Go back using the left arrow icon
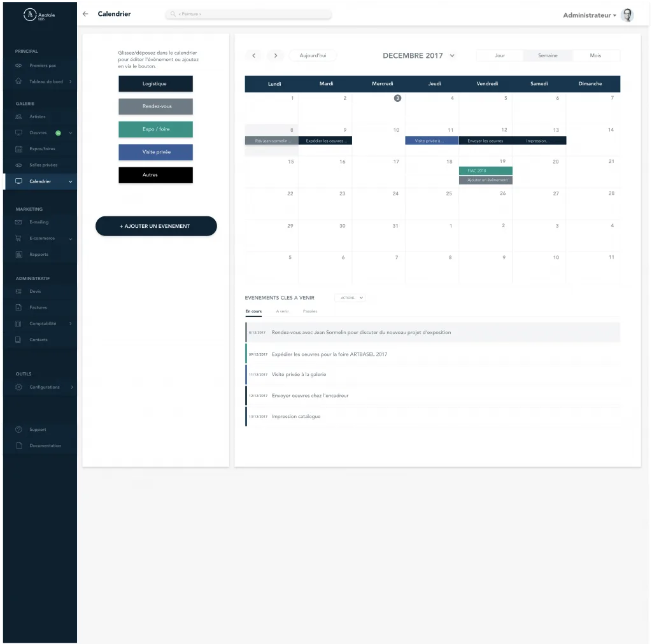The image size is (652, 644). 85,14
